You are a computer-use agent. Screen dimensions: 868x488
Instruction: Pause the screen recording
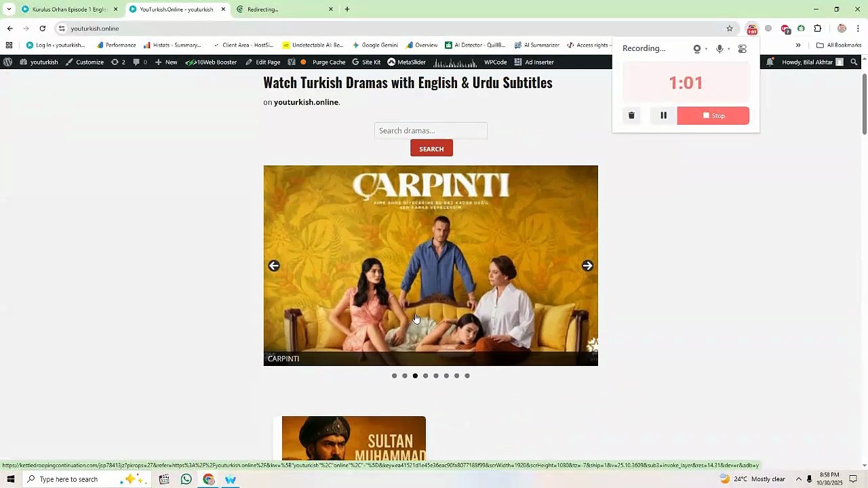point(663,115)
